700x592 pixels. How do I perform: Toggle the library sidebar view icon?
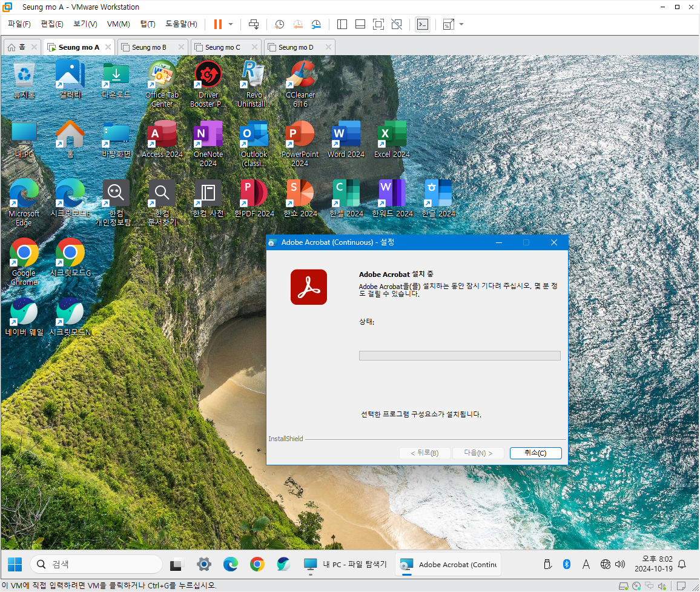point(342,24)
